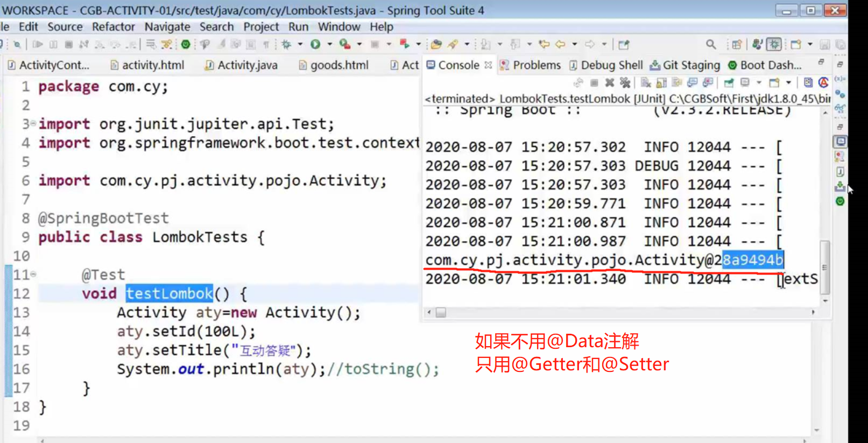Open the Navigate menu
The image size is (868, 443).
[167, 26]
